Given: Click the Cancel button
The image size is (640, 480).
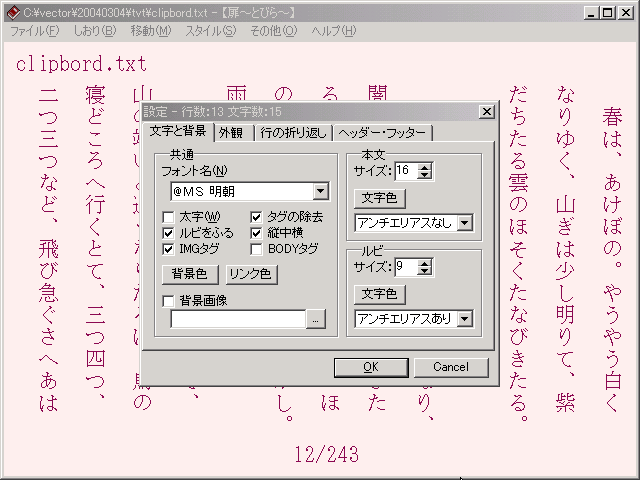Looking at the screenshot, I should click(451, 367).
